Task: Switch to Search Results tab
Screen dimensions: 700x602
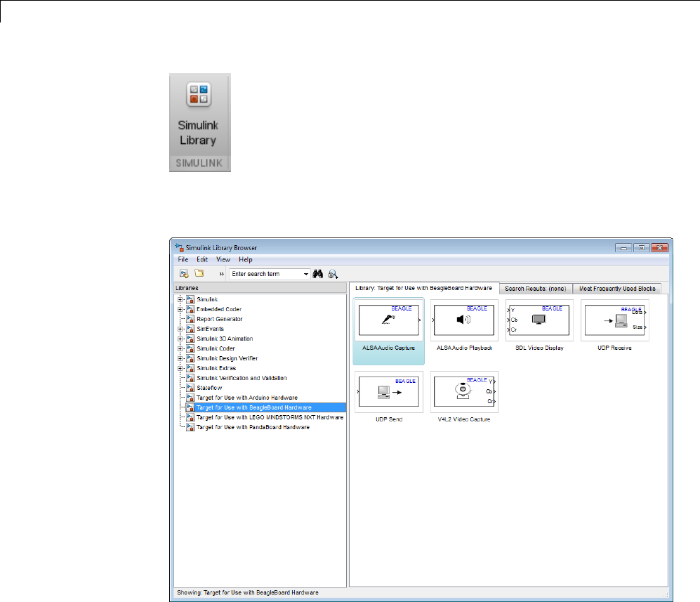Action: 535,289
